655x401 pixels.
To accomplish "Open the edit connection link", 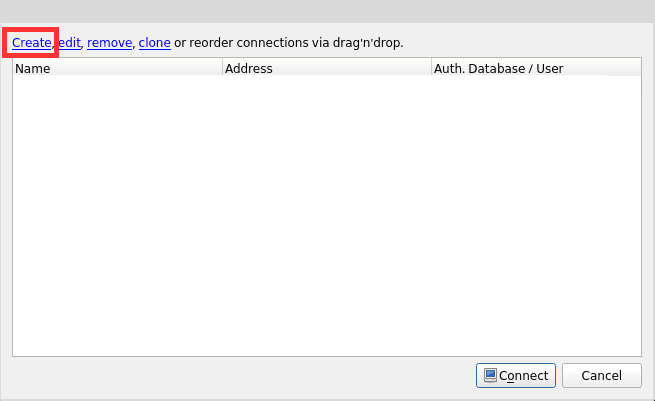I will (x=69, y=43).
